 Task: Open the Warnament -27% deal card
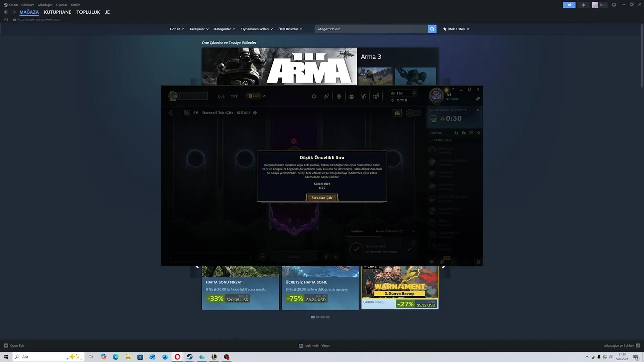coord(400,288)
